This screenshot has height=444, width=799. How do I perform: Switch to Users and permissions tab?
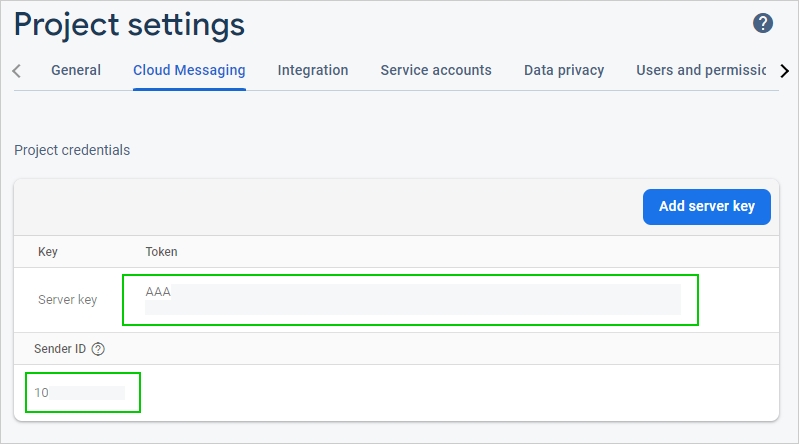click(700, 70)
